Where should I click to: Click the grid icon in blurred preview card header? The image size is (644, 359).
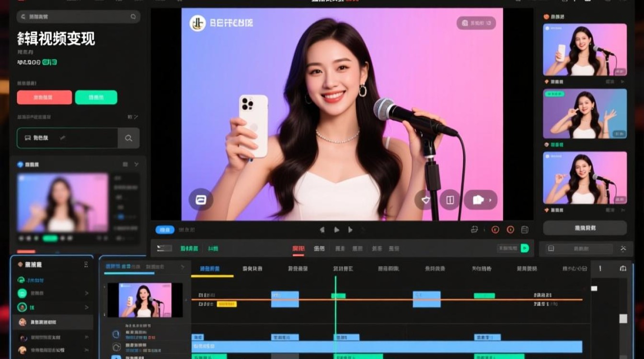pos(125,164)
